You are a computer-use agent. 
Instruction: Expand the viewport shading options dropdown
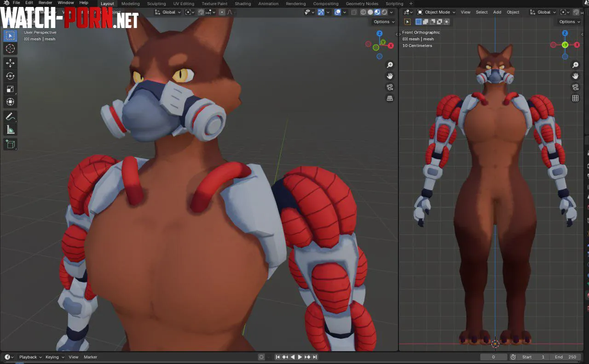point(392,12)
